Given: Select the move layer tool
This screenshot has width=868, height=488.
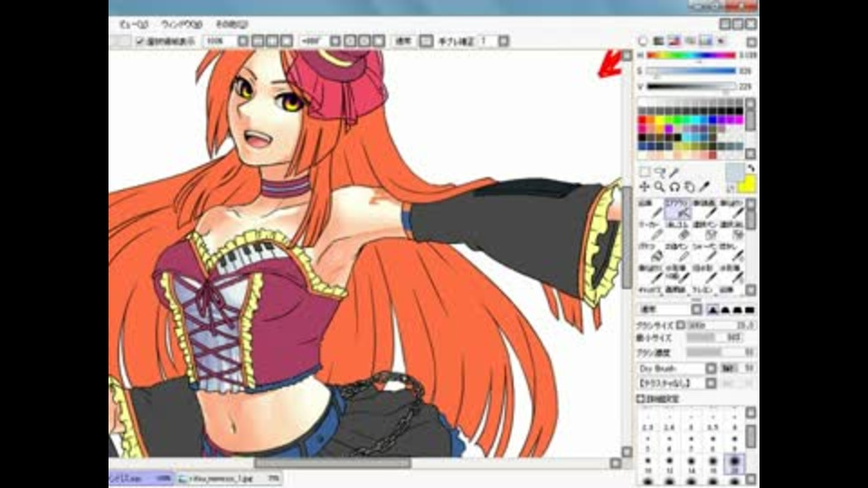Looking at the screenshot, I should coord(645,187).
